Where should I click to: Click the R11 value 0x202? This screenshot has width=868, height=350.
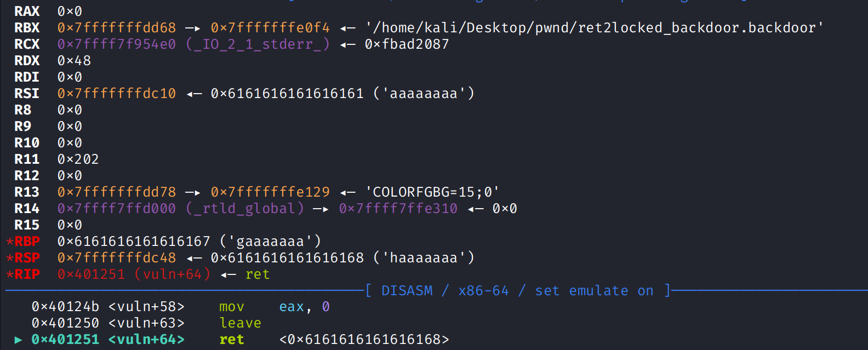click(x=78, y=159)
